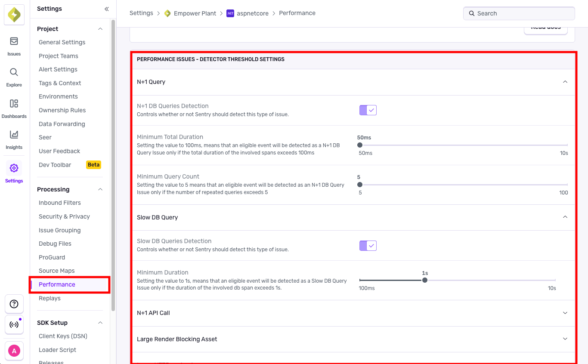Open the broadcast what's new icon
Image resolution: width=588 pixels, height=364 pixels.
[x=14, y=325]
